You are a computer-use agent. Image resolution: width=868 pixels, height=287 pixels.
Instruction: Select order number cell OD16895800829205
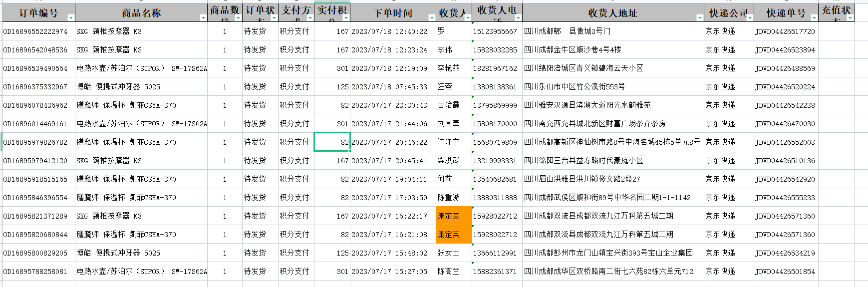(x=39, y=253)
